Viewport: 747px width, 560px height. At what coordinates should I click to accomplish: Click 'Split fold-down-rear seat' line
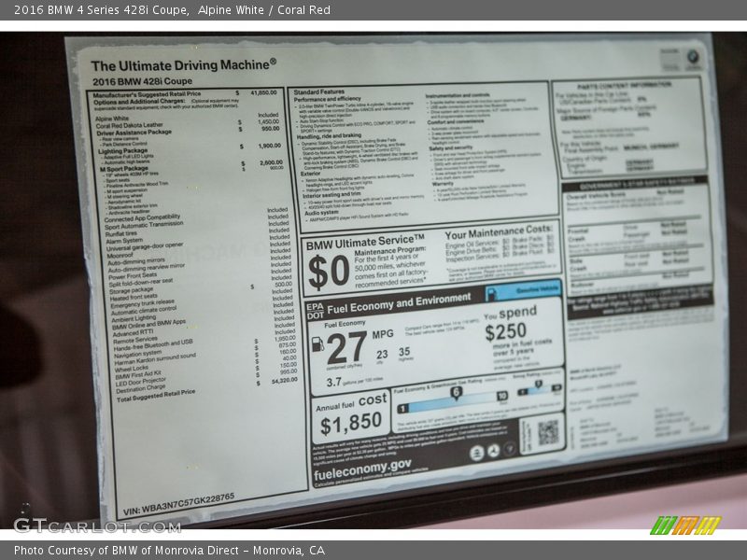pyautogui.click(x=141, y=283)
